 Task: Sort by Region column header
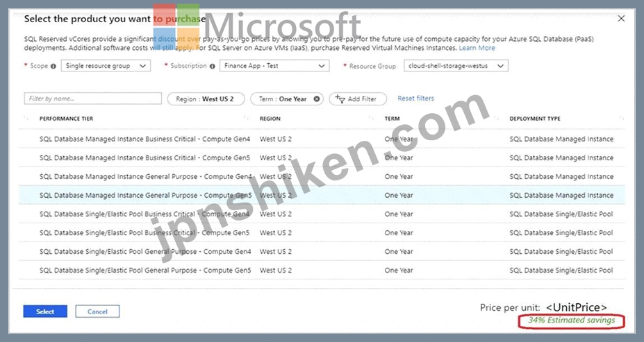click(x=270, y=119)
